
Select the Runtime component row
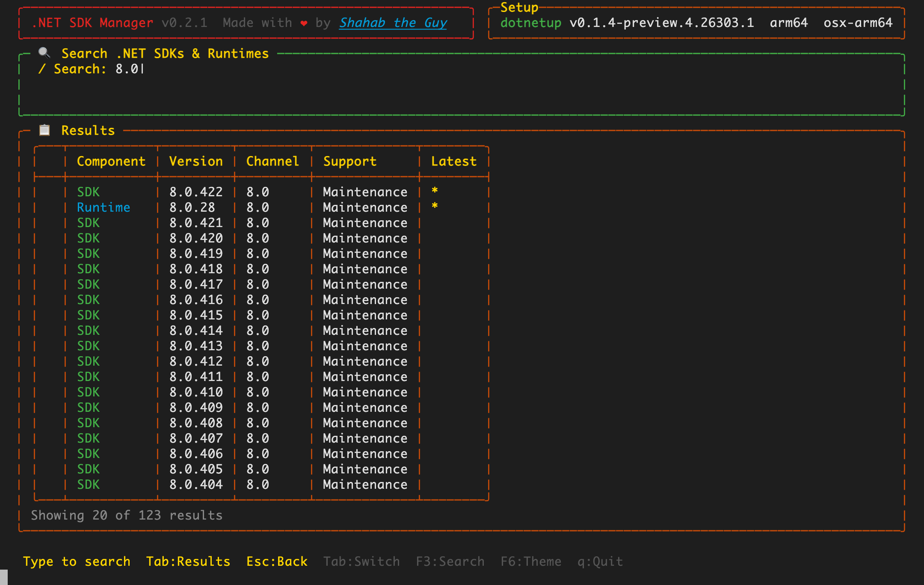[261, 207]
